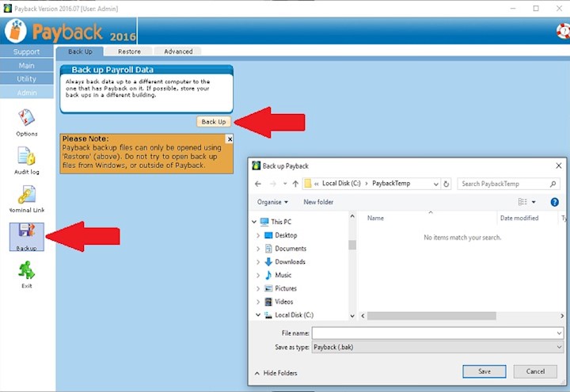Open the Organise dropdown menu

click(273, 202)
